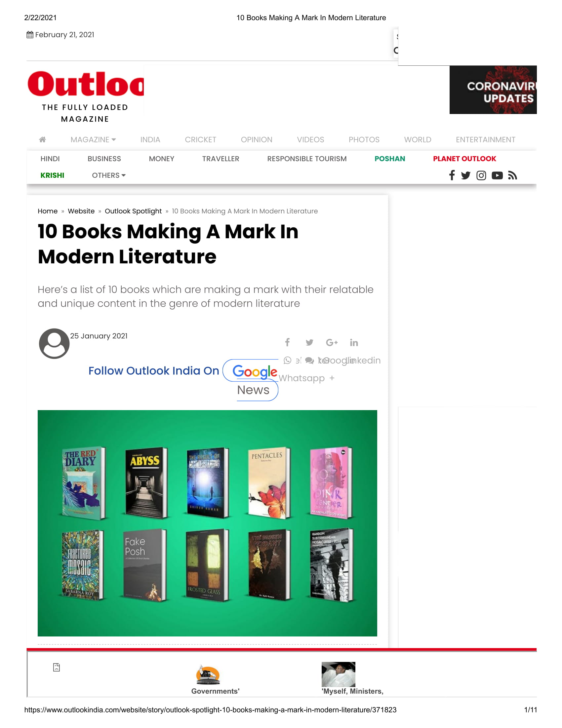Screen dimensions: 562x728
Task: Open the CRICKET section
Action: click(200, 140)
